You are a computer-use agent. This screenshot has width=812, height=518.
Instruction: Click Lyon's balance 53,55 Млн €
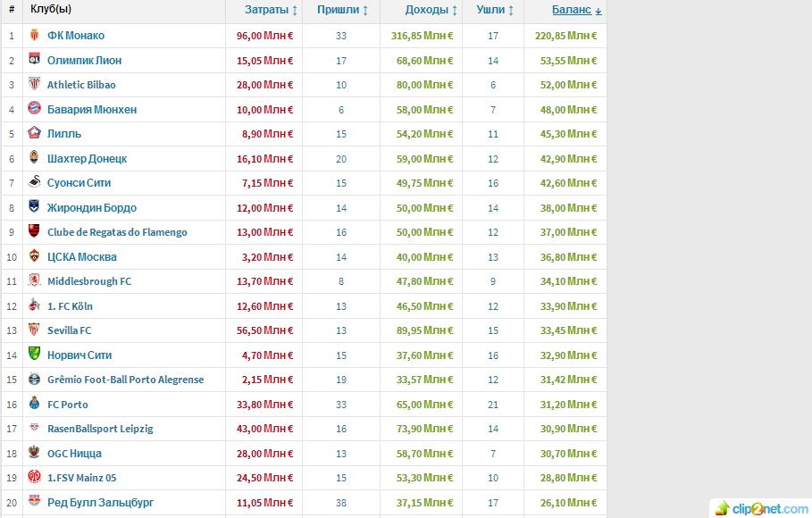[x=569, y=61]
